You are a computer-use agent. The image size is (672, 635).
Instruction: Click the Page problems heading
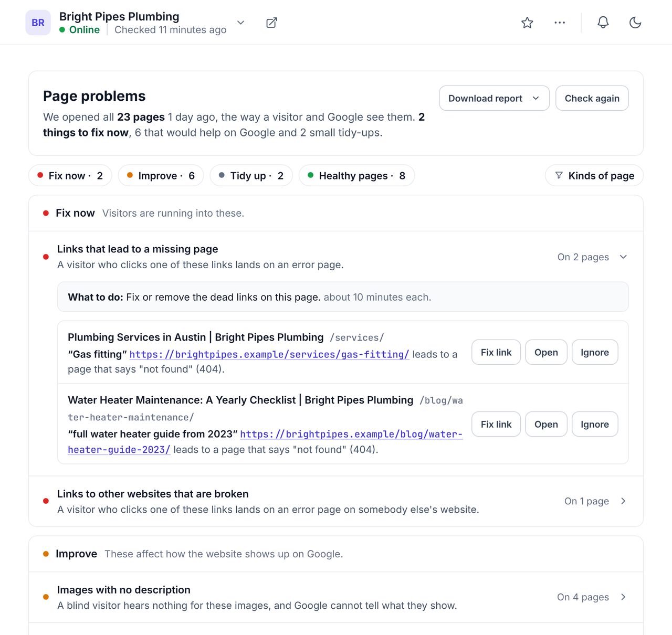click(94, 96)
